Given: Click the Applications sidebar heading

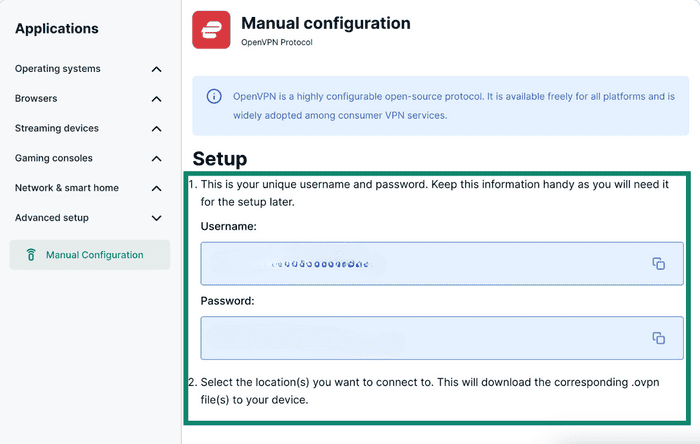Looking at the screenshot, I should pos(57,29).
